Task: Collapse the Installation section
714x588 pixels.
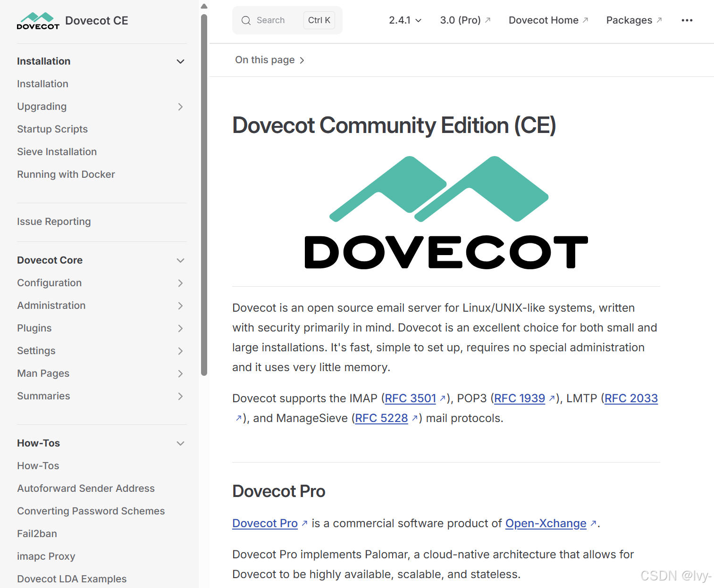Action: [x=180, y=61]
